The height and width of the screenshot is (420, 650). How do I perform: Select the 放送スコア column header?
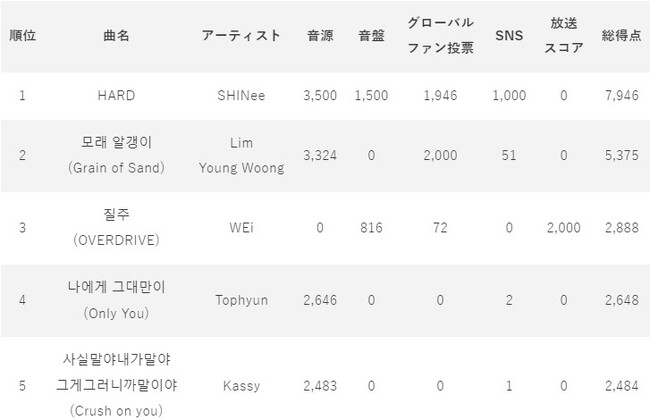pyautogui.click(x=565, y=36)
